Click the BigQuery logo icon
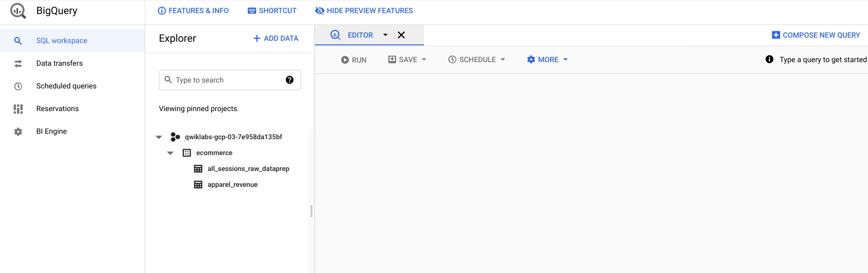 [x=18, y=10]
